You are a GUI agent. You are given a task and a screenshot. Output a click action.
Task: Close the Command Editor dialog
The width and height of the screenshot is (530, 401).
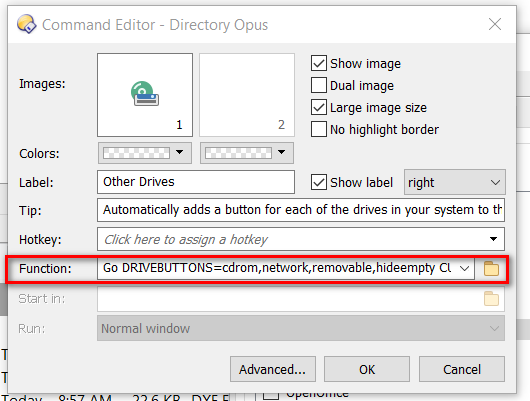point(495,24)
